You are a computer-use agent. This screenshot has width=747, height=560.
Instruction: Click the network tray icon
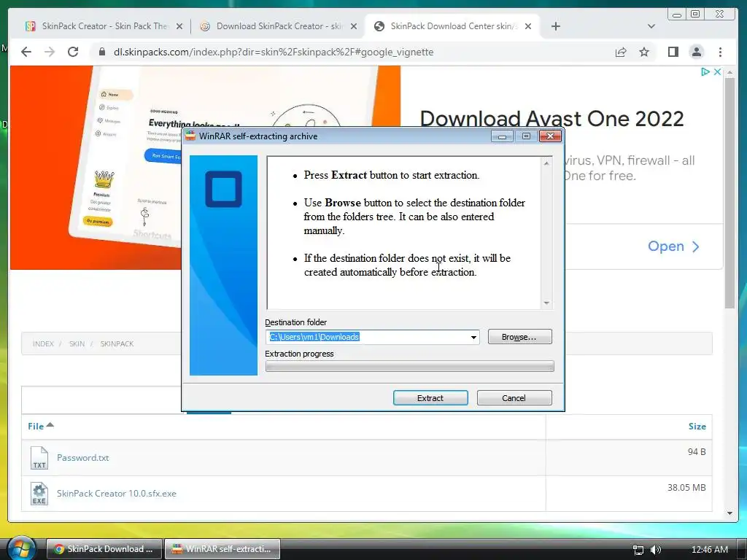point(638,550)
